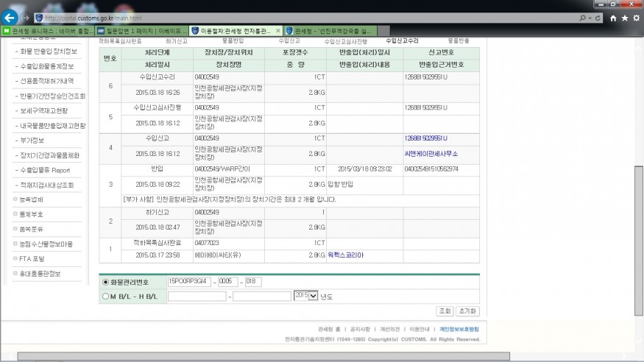The image size is (644, 362).
Task: Click the 수입신고수리 progress step above table
Action: point(402,40)
